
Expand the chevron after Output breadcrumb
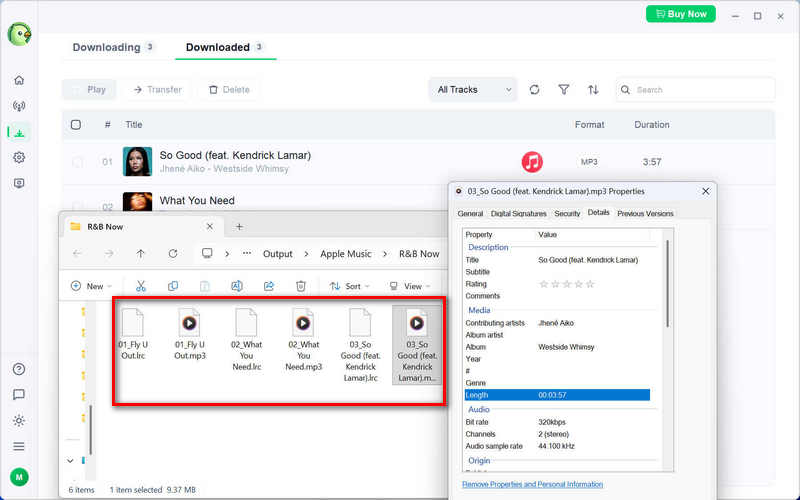(306, 254)
